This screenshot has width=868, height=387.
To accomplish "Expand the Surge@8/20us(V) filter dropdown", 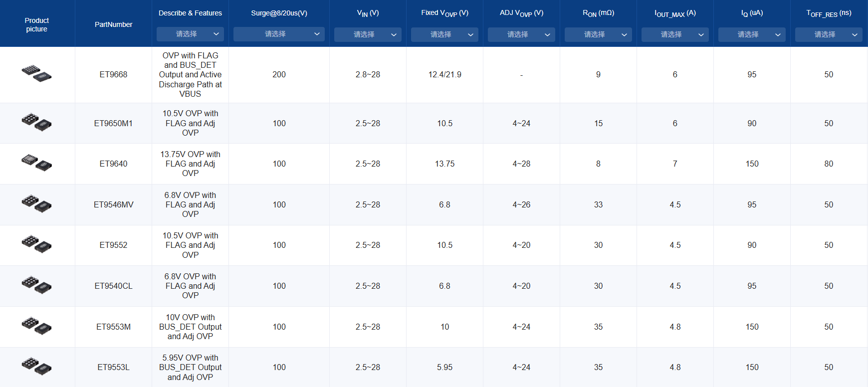I will 279,34.
